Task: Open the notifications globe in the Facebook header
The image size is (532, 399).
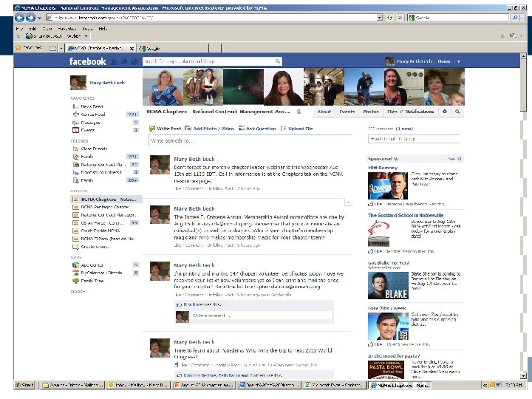Action: point(134,61)
